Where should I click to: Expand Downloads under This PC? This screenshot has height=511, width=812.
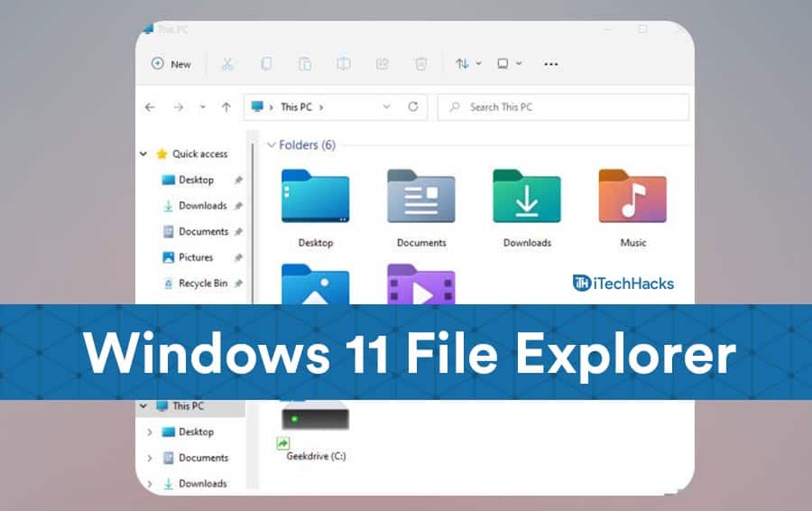point(150,484)
